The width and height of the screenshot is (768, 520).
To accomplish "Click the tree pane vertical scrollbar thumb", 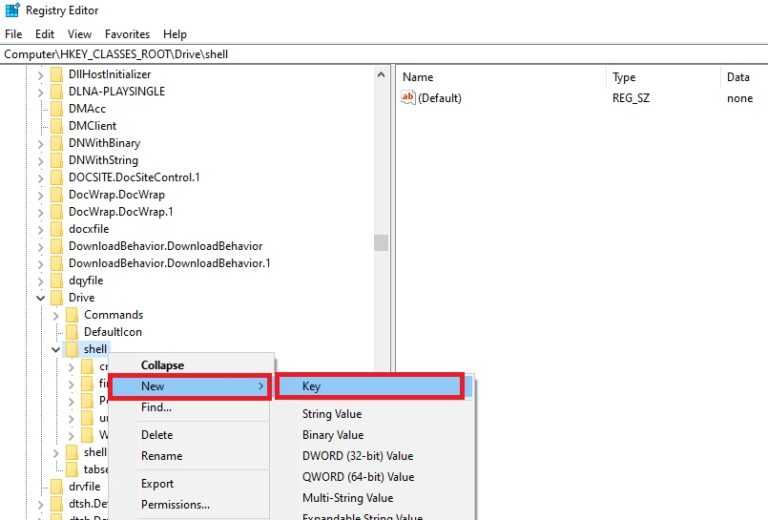I will [381, 243].
